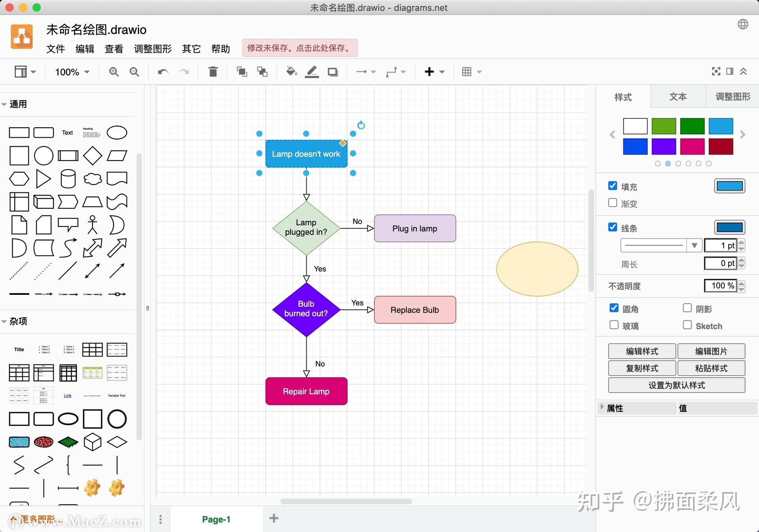Click the unsaved changes save notice
Viewport: 759px width, 532px height.
pyautogui.click(x=300, y=48)
